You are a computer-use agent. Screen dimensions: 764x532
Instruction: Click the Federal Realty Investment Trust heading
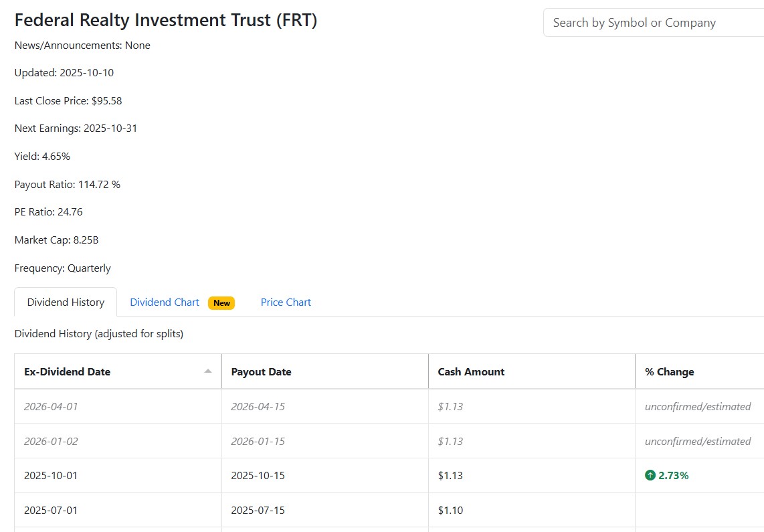pos(166,21)
